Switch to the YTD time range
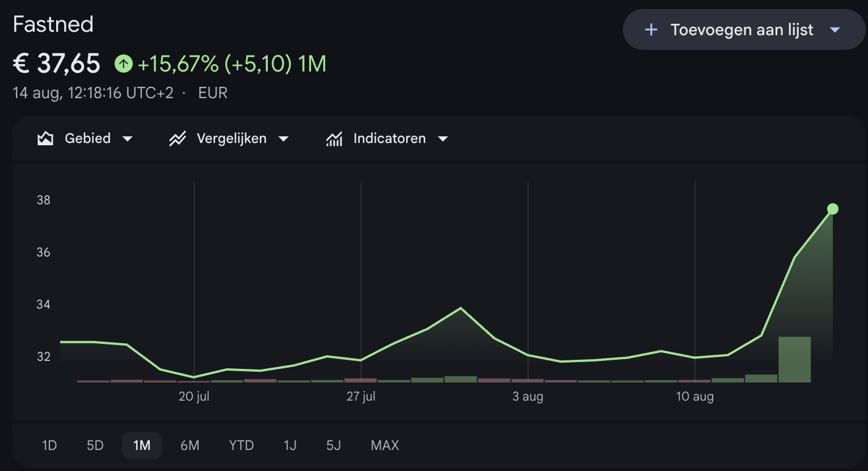 242,445
